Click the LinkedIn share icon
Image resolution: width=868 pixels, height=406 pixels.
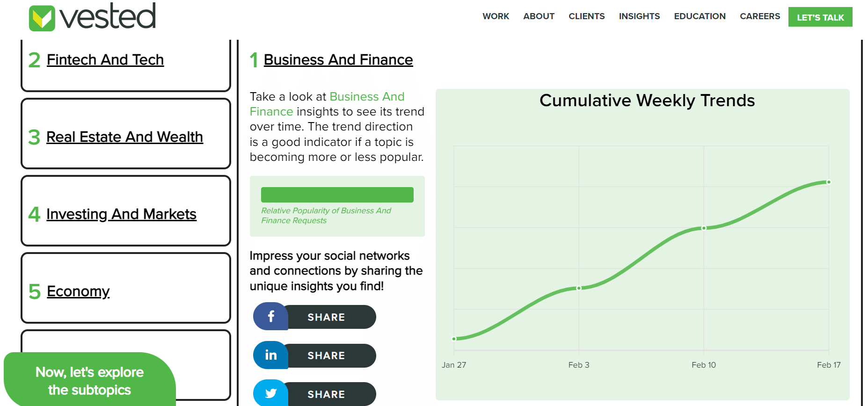pos(271,355)
